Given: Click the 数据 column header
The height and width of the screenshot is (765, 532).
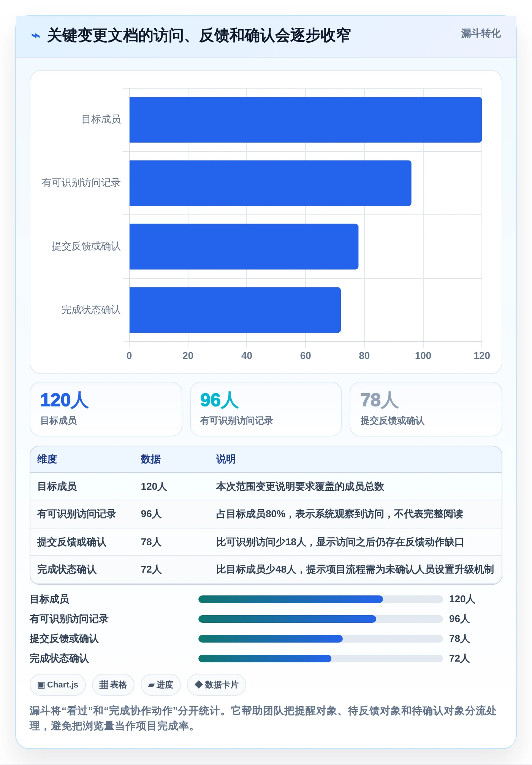Looking at the screenshot, I should [x=151, y=459].
